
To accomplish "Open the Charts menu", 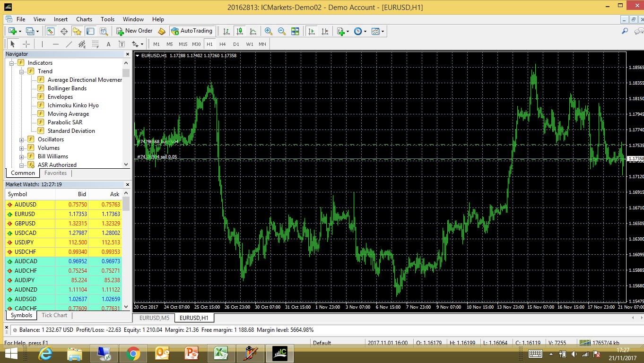I will click(x=84, y=19).
